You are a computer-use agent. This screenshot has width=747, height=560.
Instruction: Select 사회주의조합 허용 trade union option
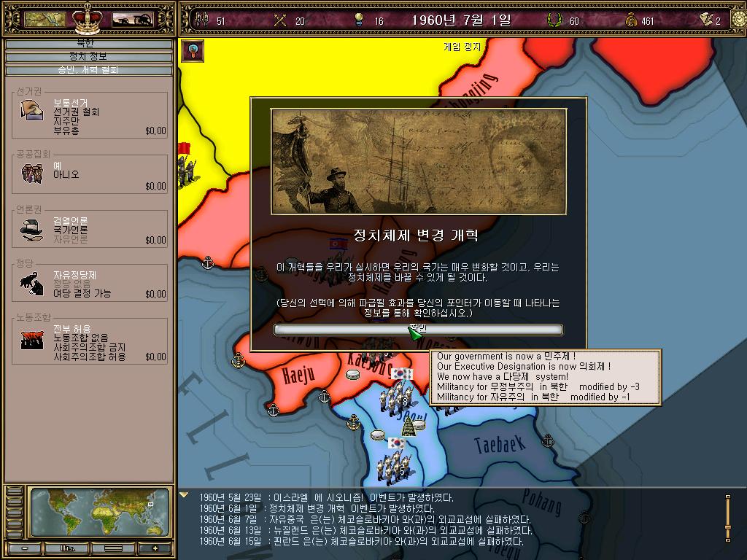point(90,357)
